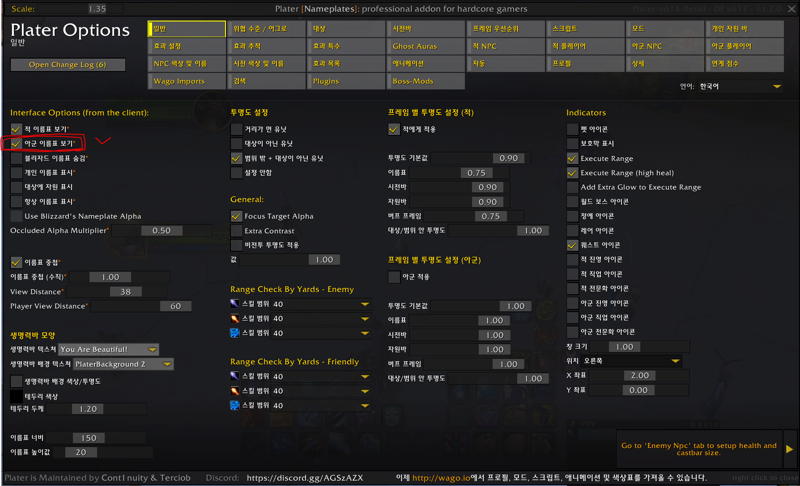
Task: Click the View Distance slider at 38
Action: pos(117,292)
